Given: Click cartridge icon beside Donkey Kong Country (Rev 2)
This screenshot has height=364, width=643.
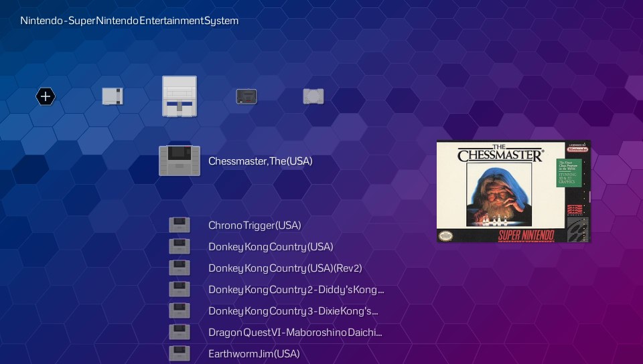Looking at the screenshot, I should pos(180,268).
